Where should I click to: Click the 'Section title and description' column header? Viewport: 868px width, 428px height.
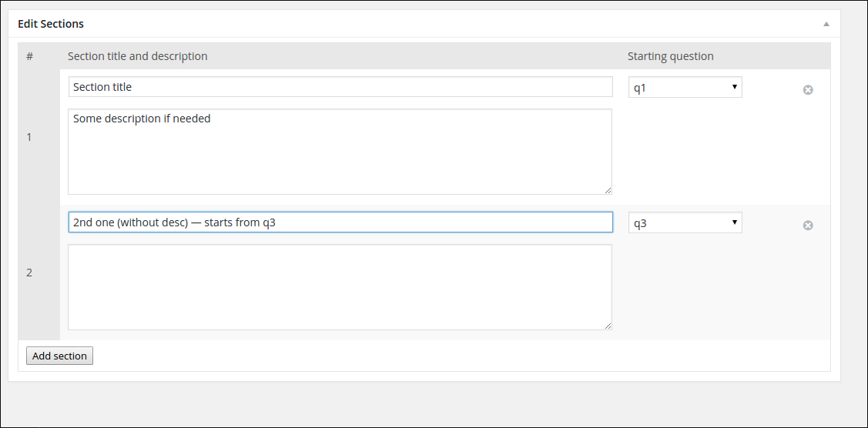pyautogui.click(x=137, y=56)
